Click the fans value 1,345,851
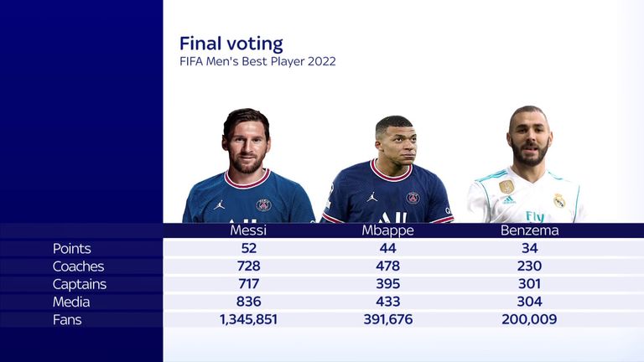Screen dimensions: 644x362 [x=248, y=319]
